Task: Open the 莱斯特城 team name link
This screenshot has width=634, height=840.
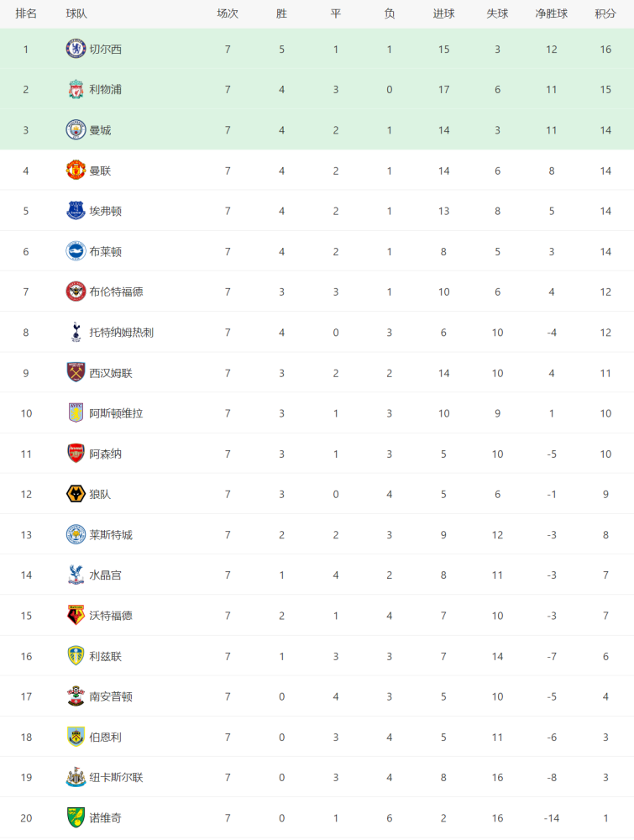Action: click(x=111, y=534)
